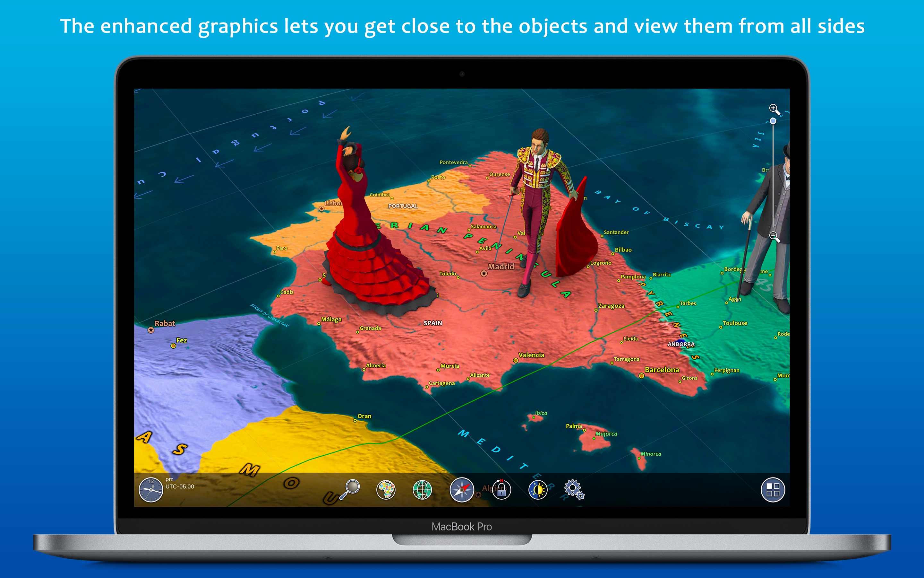The image size is (924, 578).
Task: Click the zoom slider handle
Action: coord(773,121)
